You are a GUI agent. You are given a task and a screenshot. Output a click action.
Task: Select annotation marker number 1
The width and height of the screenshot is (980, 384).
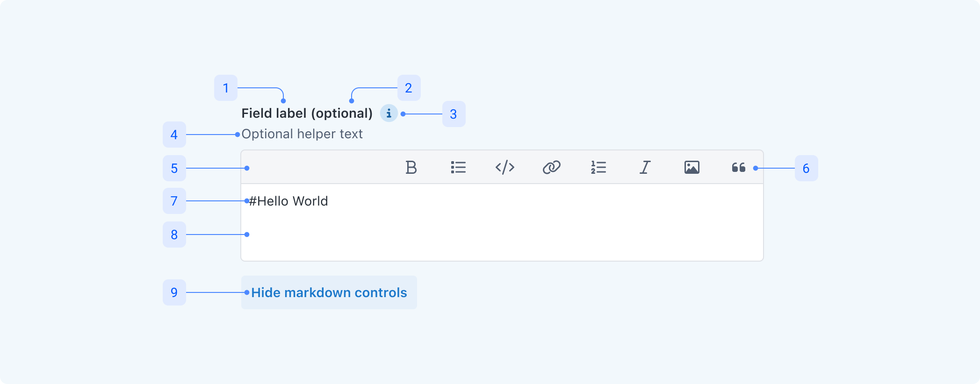pyautogui.click(x=226, y=88)
